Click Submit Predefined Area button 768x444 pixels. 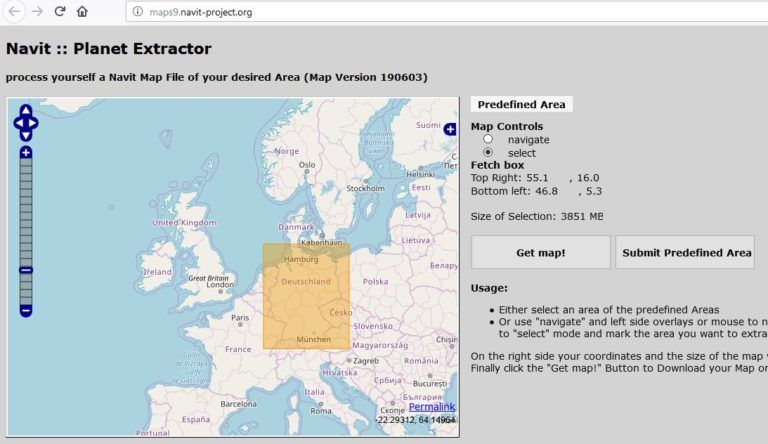pos(687,252)
